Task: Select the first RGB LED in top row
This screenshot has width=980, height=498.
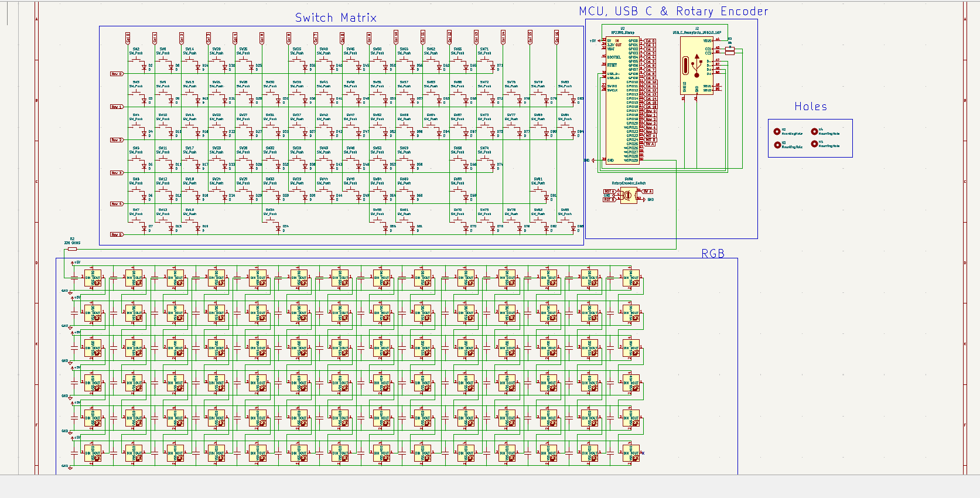Action: pos(93,279)
